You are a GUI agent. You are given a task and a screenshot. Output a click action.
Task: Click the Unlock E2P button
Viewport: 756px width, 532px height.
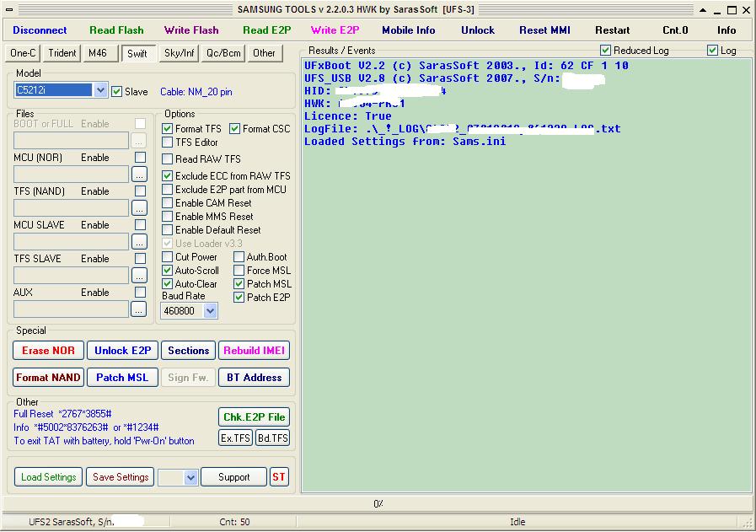[122, 351]
